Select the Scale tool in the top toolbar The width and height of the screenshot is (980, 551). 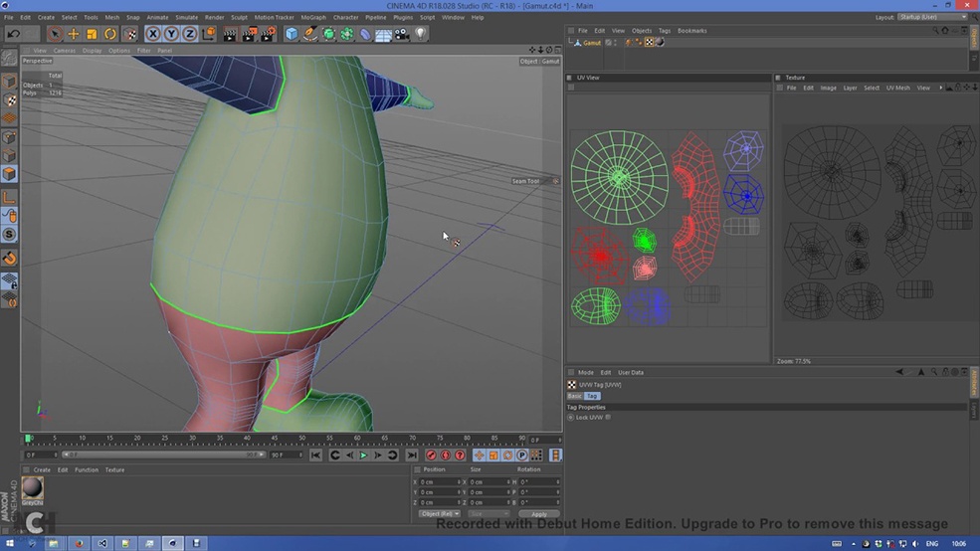(x=92, y=34)
